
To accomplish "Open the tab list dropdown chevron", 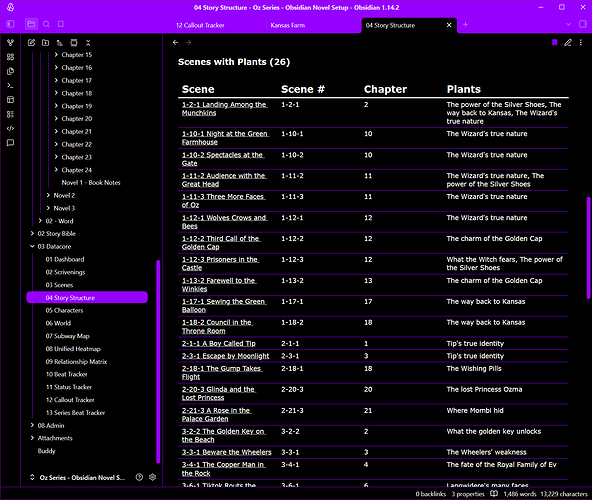I will pyautogui.click(x=568, y=25).
